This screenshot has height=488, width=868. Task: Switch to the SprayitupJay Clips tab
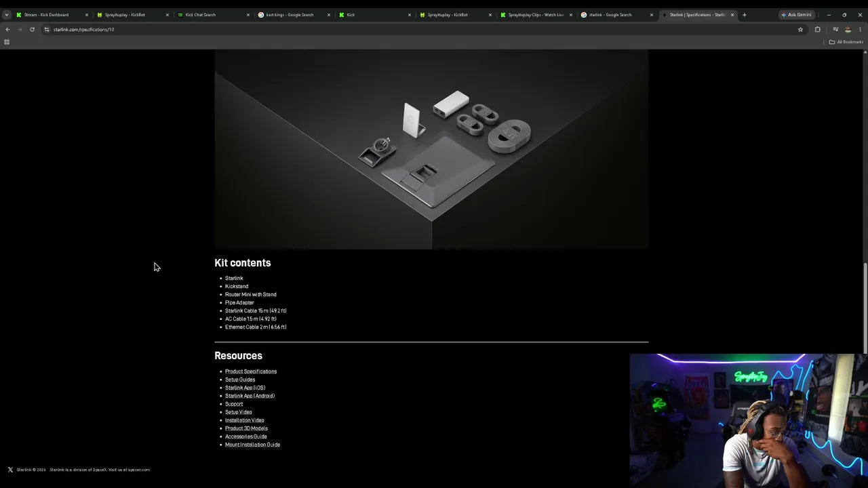536,15
